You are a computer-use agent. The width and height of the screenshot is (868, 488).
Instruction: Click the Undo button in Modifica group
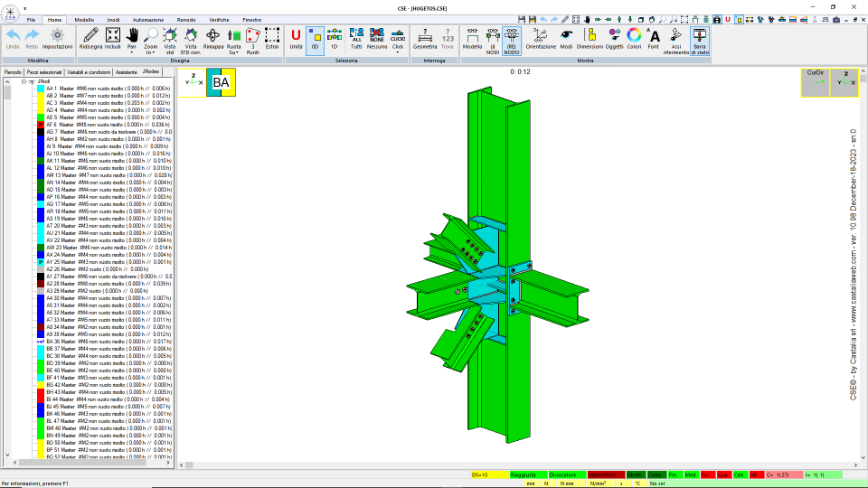tap(13, 39)
